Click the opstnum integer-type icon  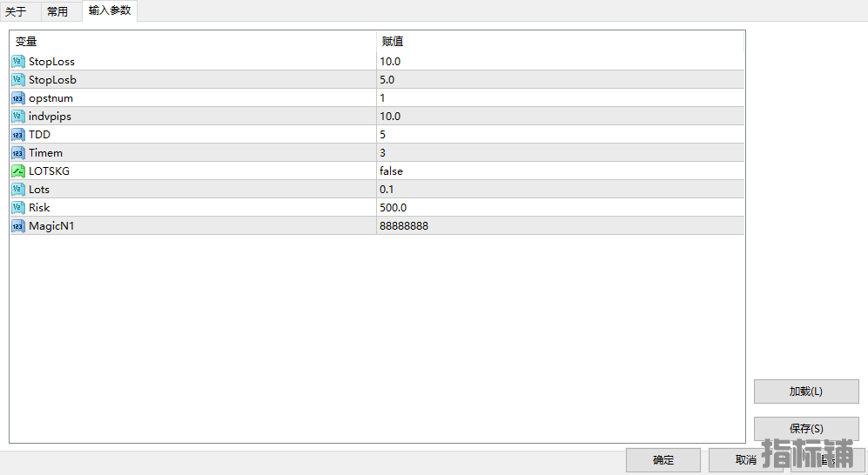(x=18, y=98)
